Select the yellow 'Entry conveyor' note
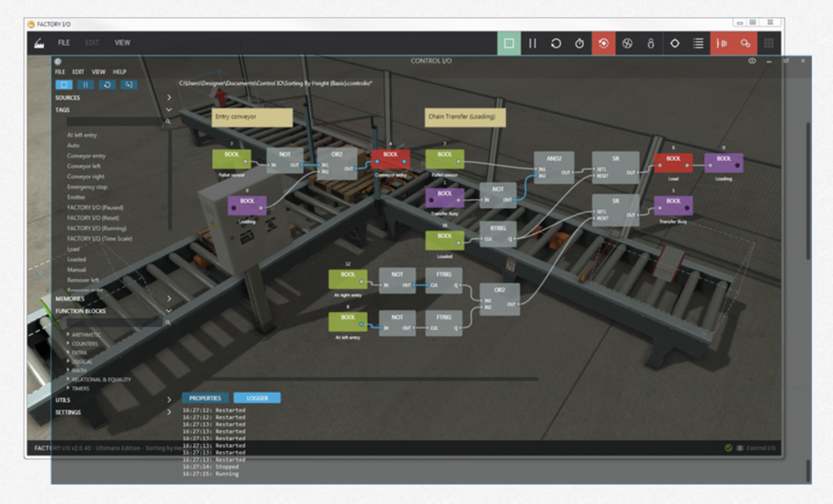This screenshot has width=833, height=504. click(x=251, y=117)
